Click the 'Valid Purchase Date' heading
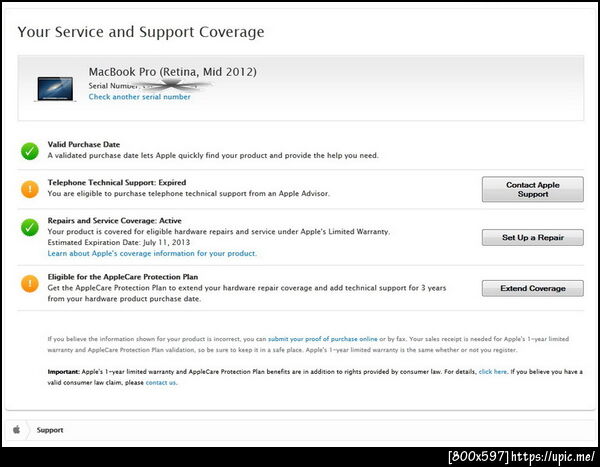The height and width of the screenshot is (467, 600). (x=84, y=144)
